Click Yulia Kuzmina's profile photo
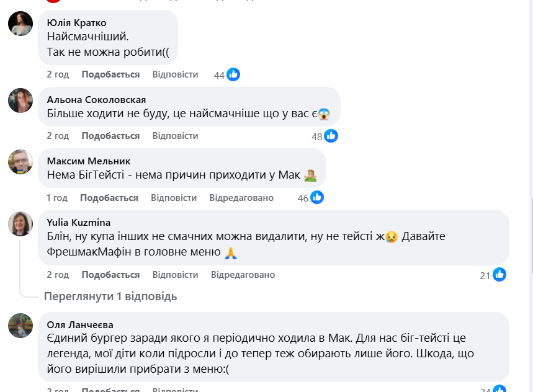 (x=20, y=223)
